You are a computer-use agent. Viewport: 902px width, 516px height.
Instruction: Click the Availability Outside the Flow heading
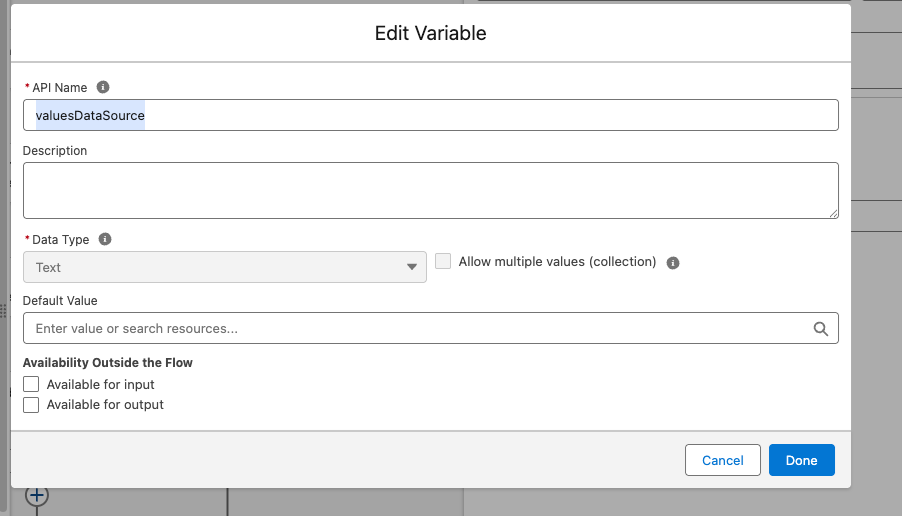[x=108, y=362]
